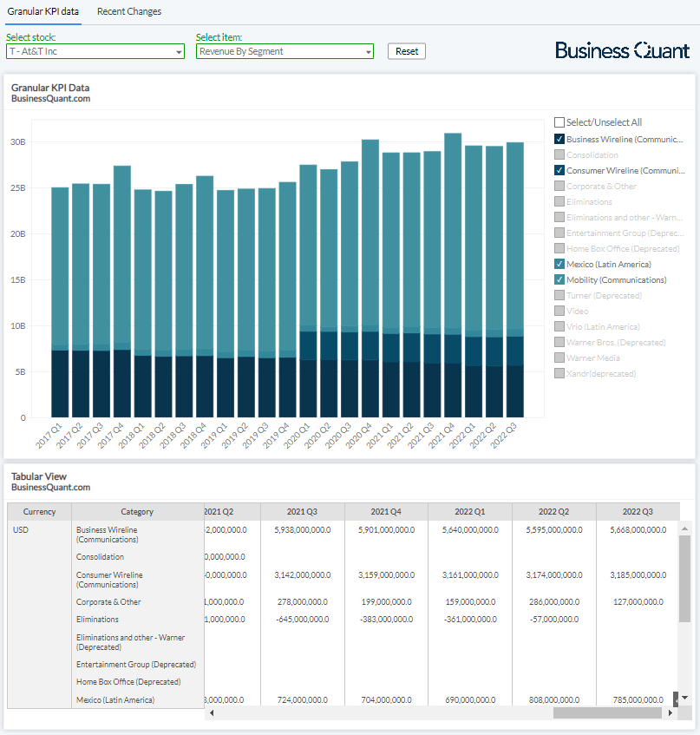Click the Currency column header

(x=39, y=512)
